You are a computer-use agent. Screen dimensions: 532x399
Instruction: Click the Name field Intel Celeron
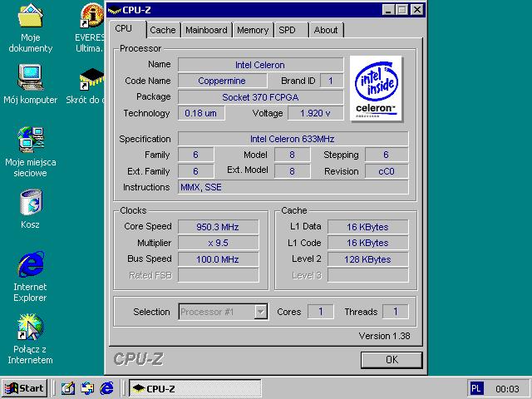tap(260, 65)
